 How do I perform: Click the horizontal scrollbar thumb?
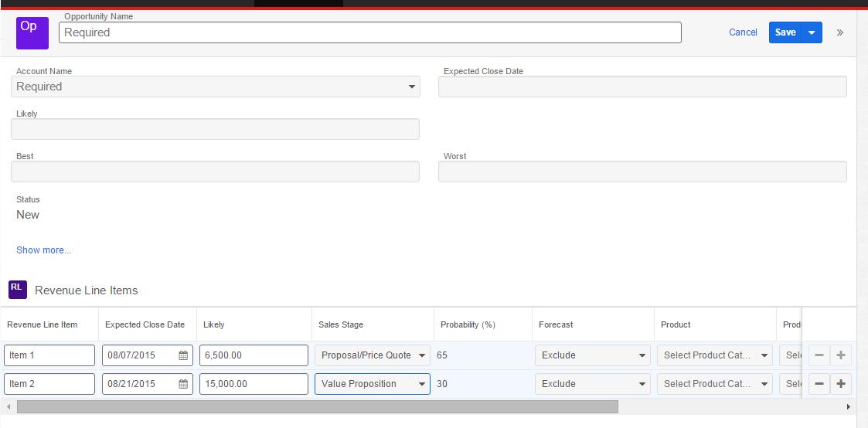coord(317,407)
